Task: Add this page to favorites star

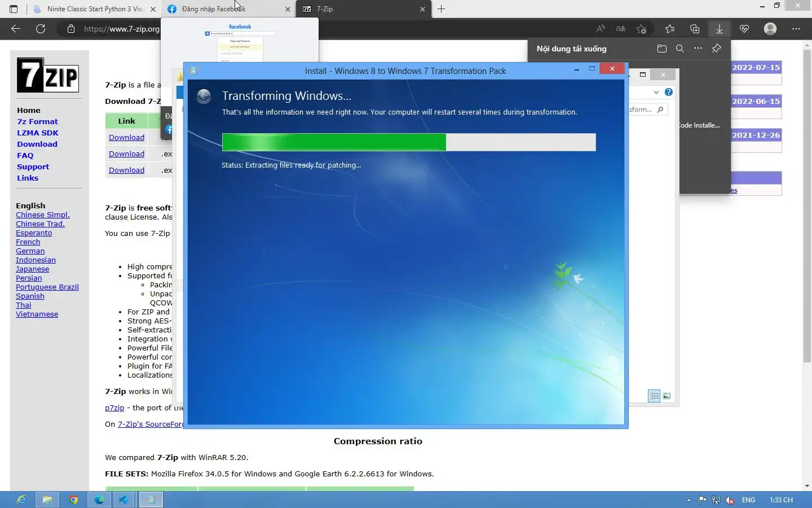Action: point(642,29)
